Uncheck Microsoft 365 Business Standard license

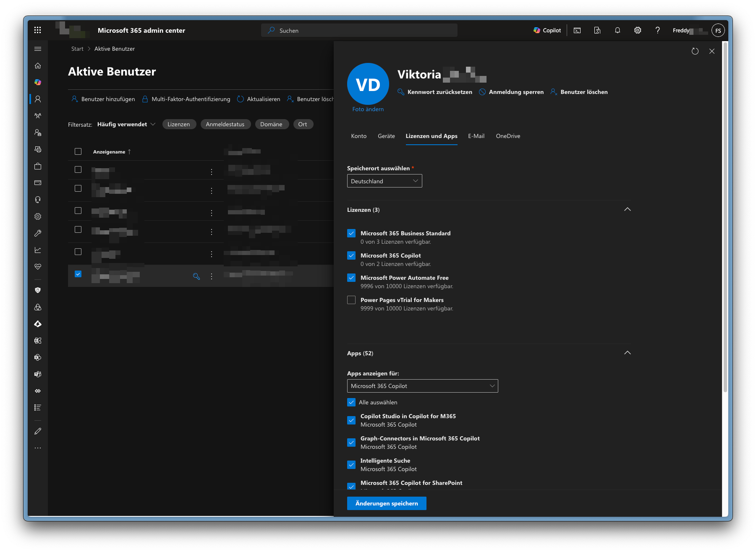click(351, 233)
